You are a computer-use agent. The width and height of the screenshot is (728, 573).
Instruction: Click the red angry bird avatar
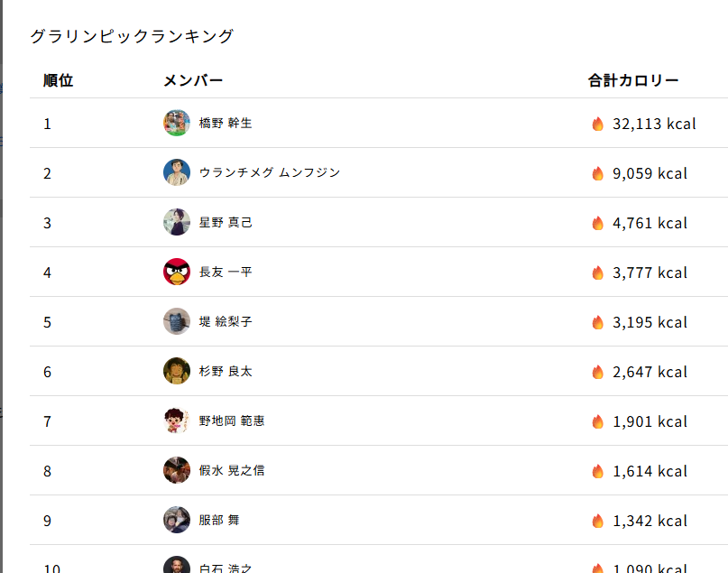[177, 272]
